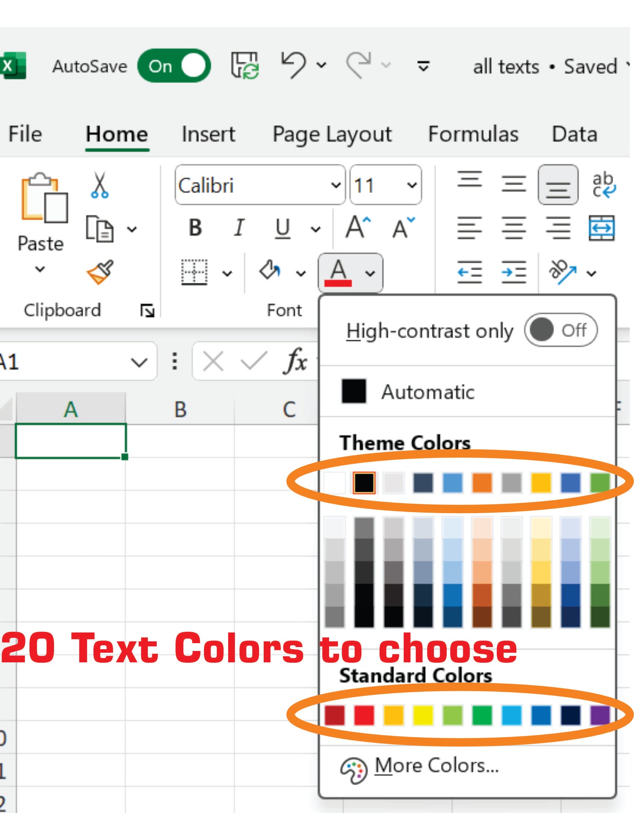The width and height of the screenshot is (634, 840).
Task: Select the Automatic font color option
Action: pos(428,392)
